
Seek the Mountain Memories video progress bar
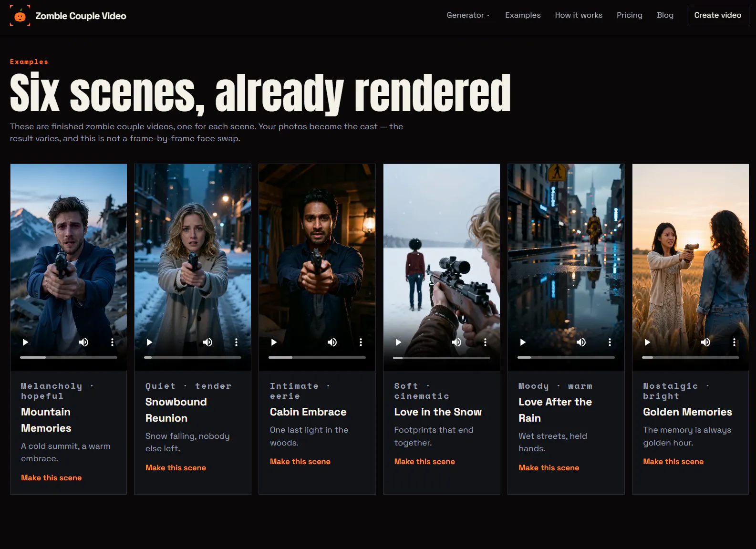(x=69, y=357)
